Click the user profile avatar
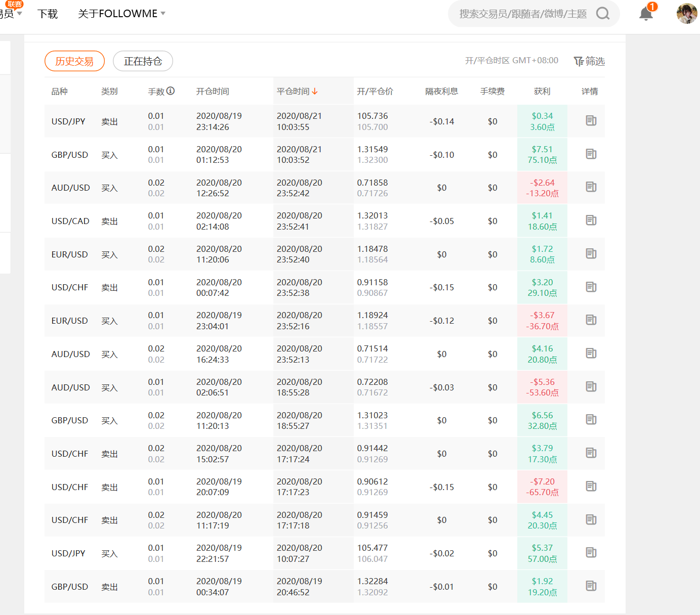The image size is (700, 615). [686, 14]
